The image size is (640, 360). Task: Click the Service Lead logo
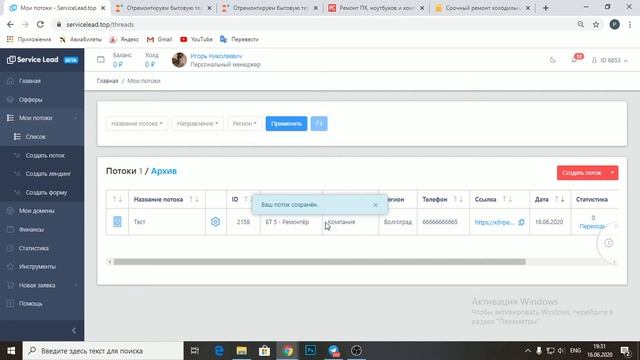pyautogui.click(x=33, y=60)
